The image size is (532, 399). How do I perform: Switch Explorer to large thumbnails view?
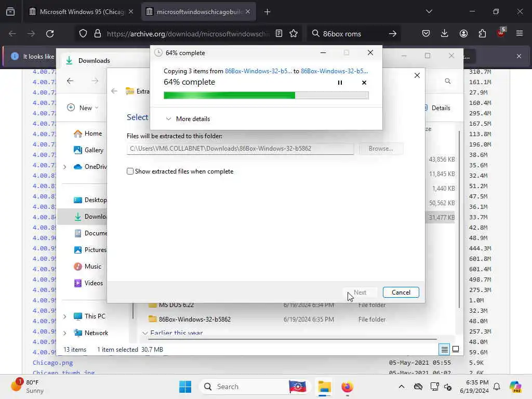456,349
